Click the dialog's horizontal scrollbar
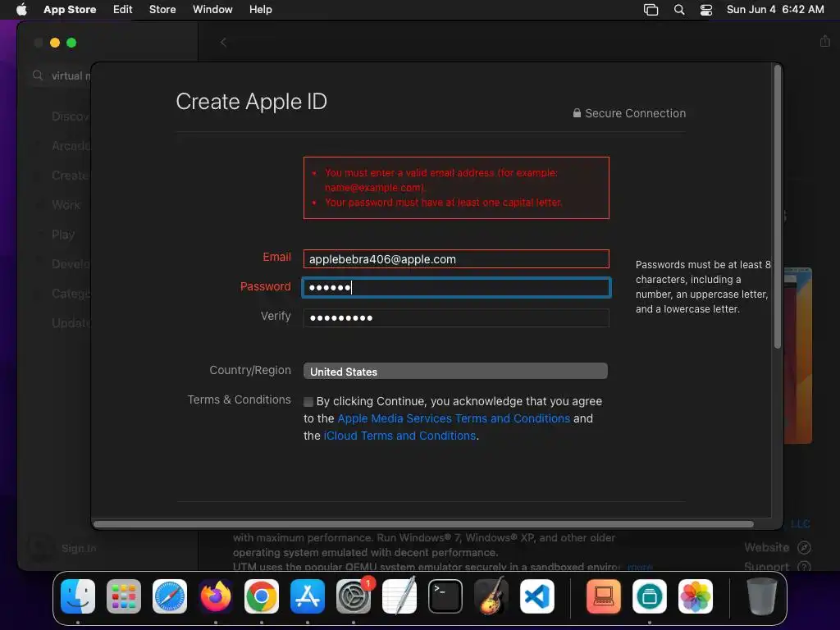 (423, 524)
